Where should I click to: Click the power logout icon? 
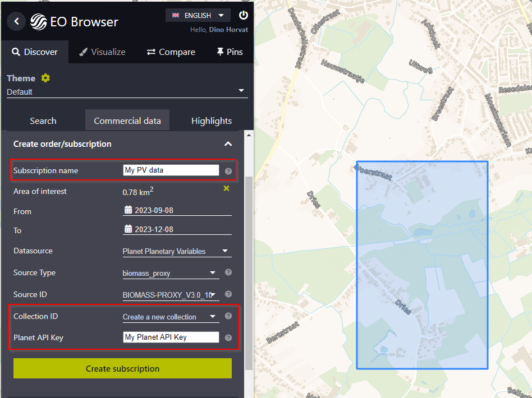[243, 15]
